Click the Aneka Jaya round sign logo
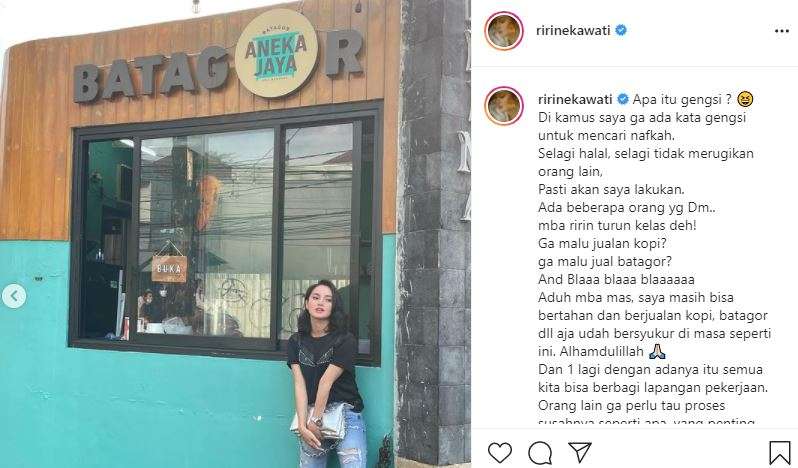This screenshot has width=798, height=468. point(276,53)
